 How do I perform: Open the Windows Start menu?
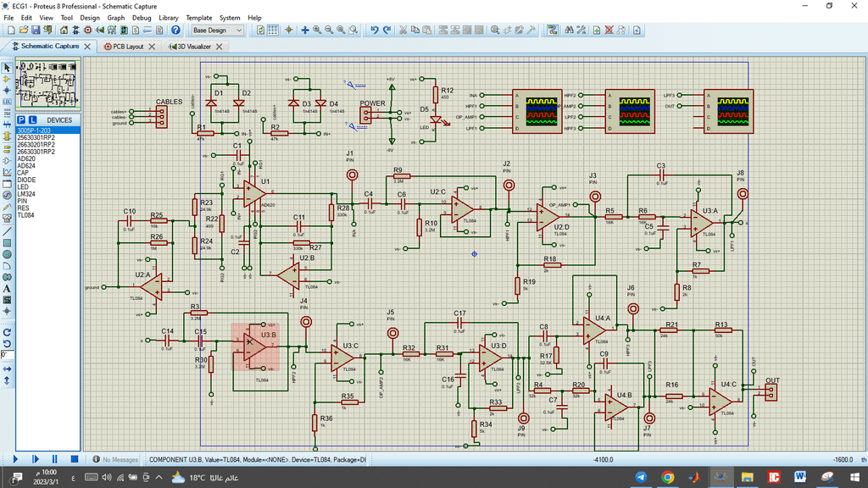click(854, 478)
